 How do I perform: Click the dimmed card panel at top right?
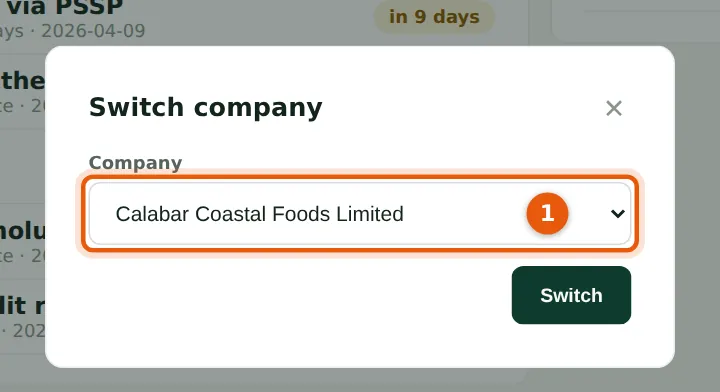[x=636, y=21]
